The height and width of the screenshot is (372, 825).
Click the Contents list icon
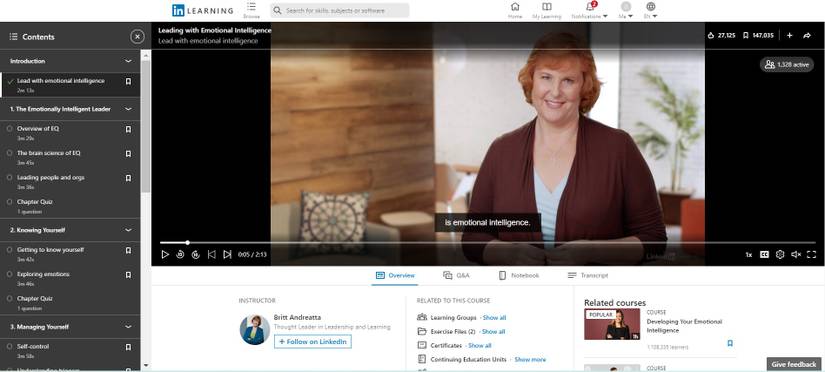click(14, 36)
